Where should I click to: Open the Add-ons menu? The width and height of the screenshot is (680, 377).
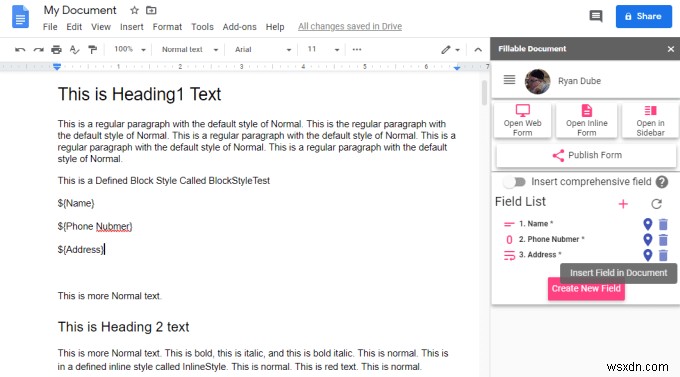pyautogui.click(x=239, y=27)
